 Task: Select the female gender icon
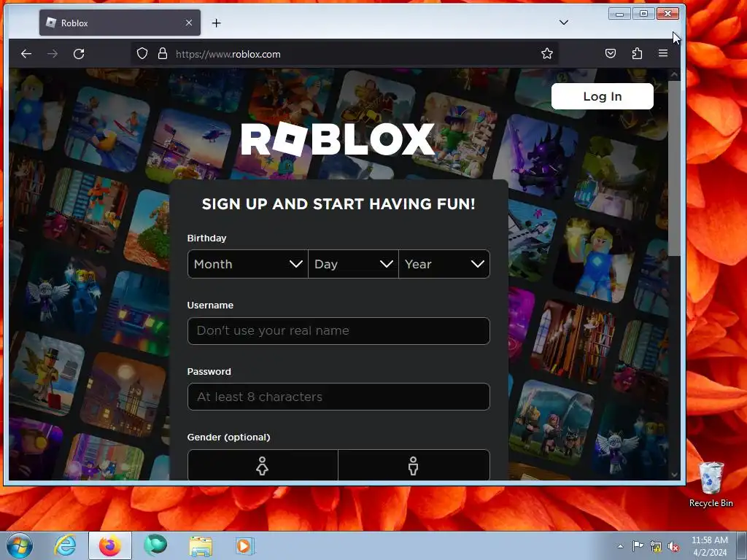point(263,466)
